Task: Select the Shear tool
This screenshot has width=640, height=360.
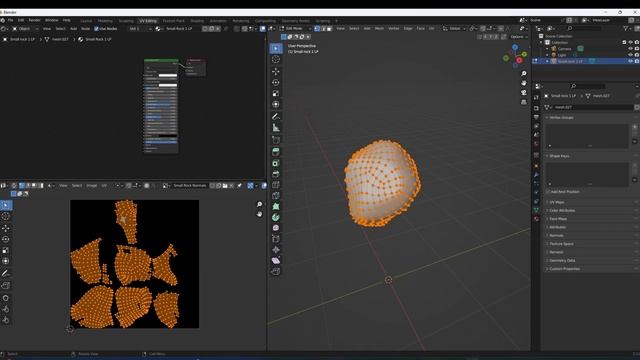Action: point(276,260)
